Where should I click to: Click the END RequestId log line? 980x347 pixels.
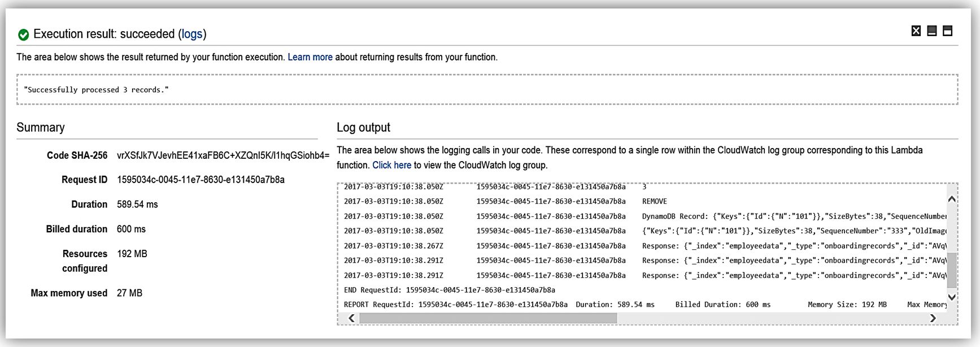(x=449, y=290)
